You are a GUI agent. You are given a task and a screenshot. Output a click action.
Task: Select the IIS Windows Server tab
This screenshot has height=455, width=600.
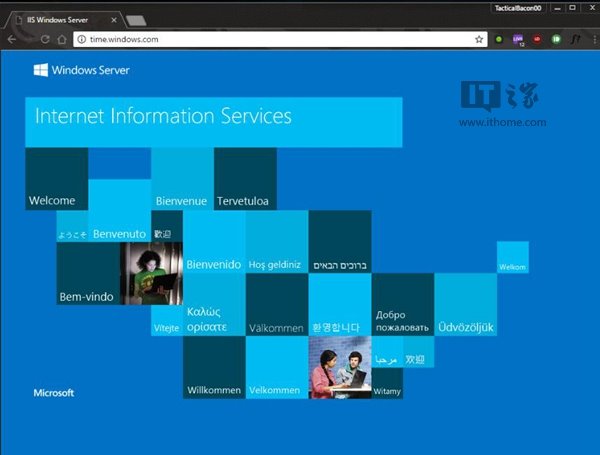coord(63,20)
